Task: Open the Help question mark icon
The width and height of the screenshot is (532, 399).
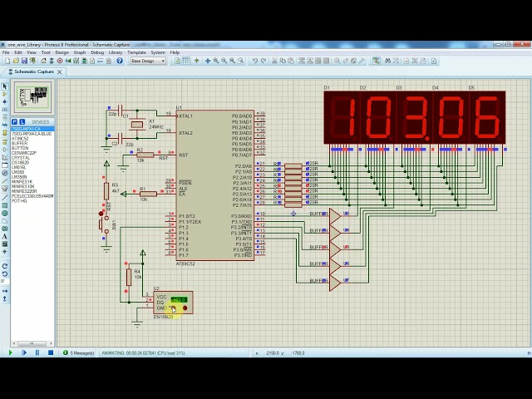Action: click(120, 61)
